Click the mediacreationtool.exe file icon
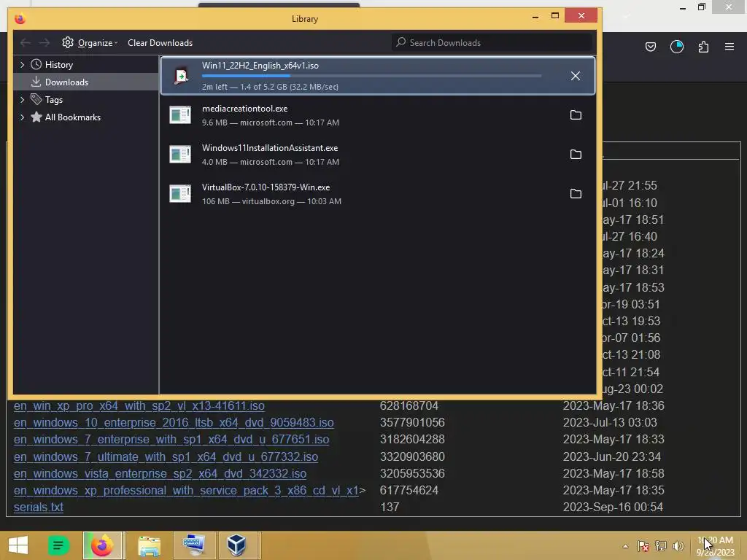The width and height of the screenshot is (747, 560). [180, 114]
